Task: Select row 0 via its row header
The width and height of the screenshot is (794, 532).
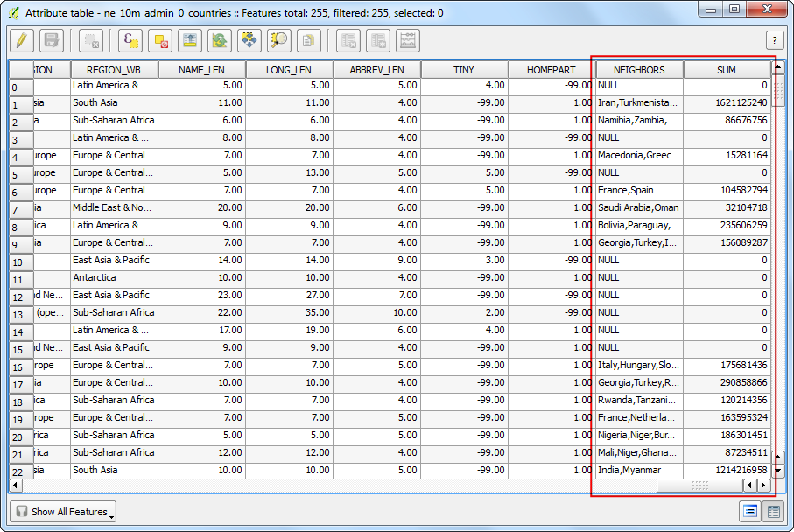Action: pyautogui.click(x=21, y=87)
